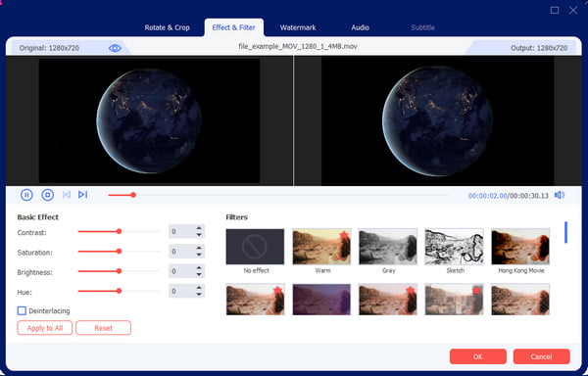Select the pixelated mosaic filter thumbnail

click(x=454, y=300)
